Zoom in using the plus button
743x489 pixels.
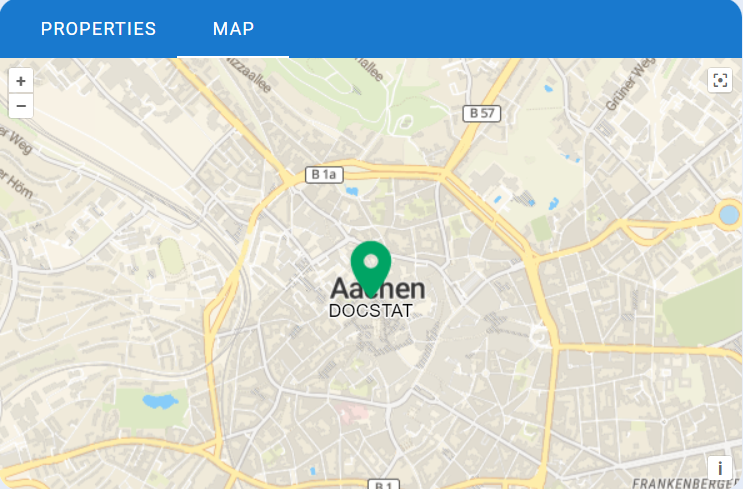21,81
